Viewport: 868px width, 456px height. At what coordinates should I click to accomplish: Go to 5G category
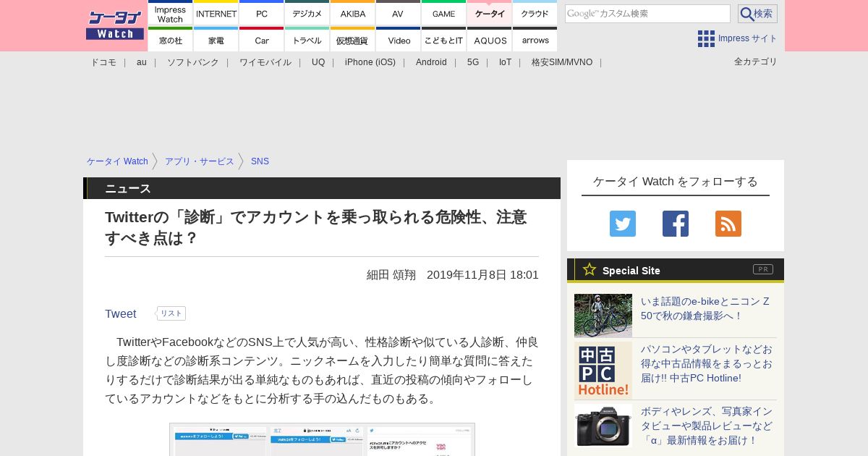473,62
